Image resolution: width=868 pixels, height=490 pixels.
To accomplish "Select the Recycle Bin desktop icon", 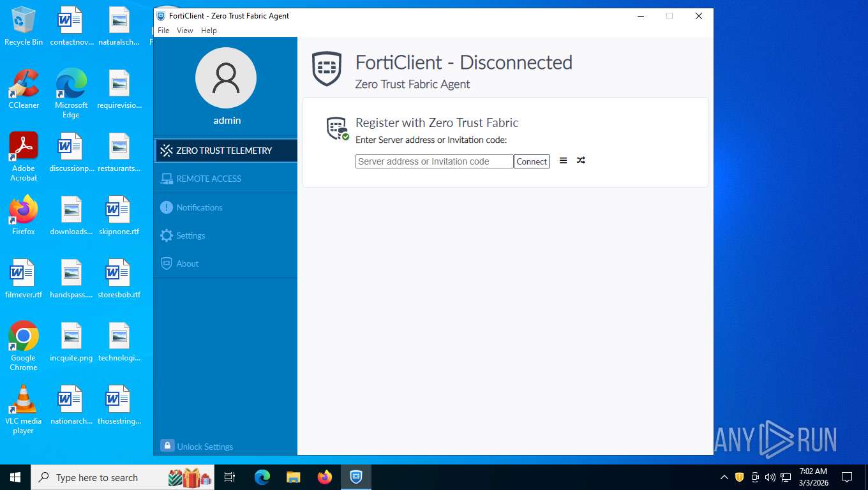I will tap(24, 27).
